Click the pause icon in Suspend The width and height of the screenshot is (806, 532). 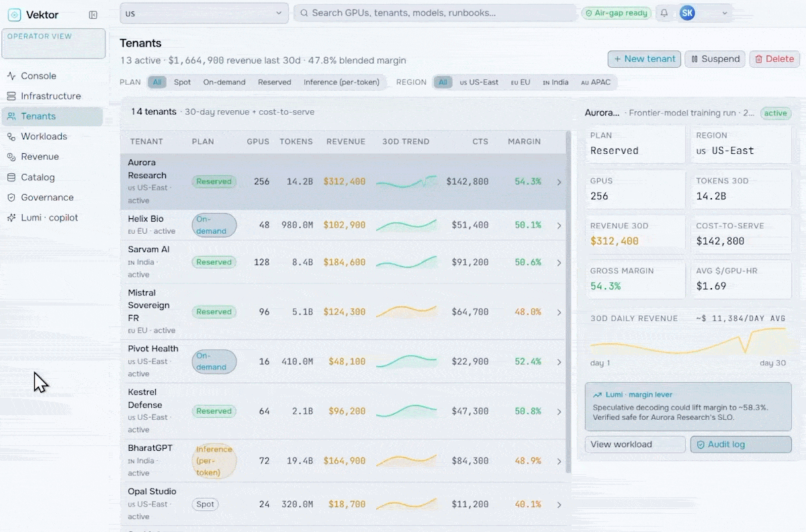tap(695, 59)
